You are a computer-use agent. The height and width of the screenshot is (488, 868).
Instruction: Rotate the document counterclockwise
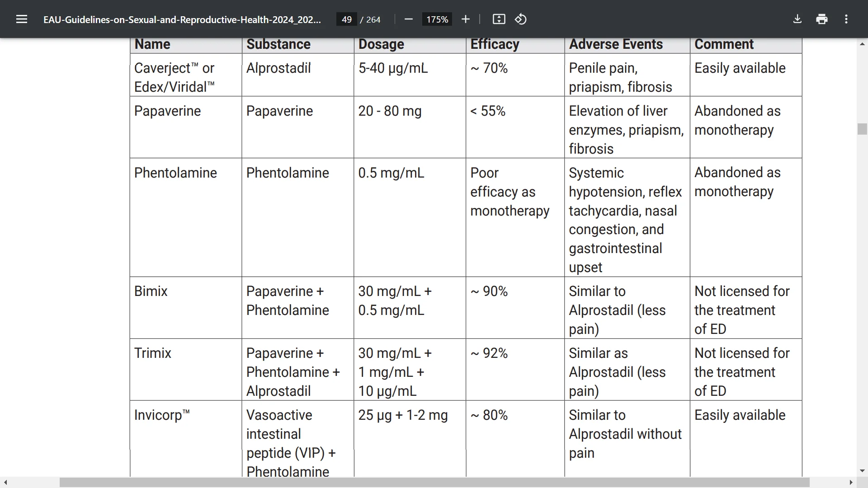[521, 19]
